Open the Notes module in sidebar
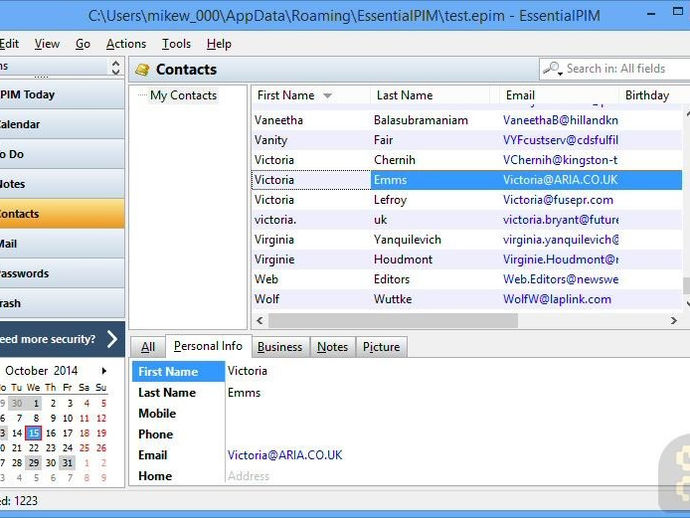This screenshot has width=690, height=518. (x=62, y=184)
